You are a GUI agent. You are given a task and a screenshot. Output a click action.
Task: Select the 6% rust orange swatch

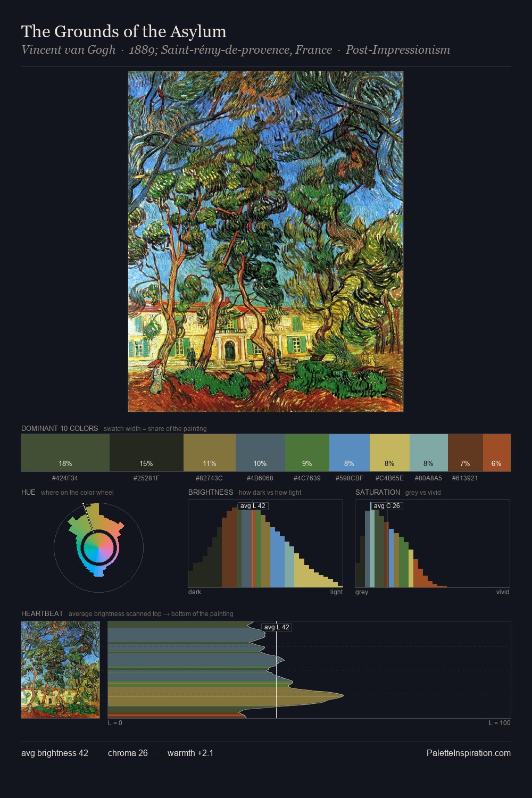[497, 453]
